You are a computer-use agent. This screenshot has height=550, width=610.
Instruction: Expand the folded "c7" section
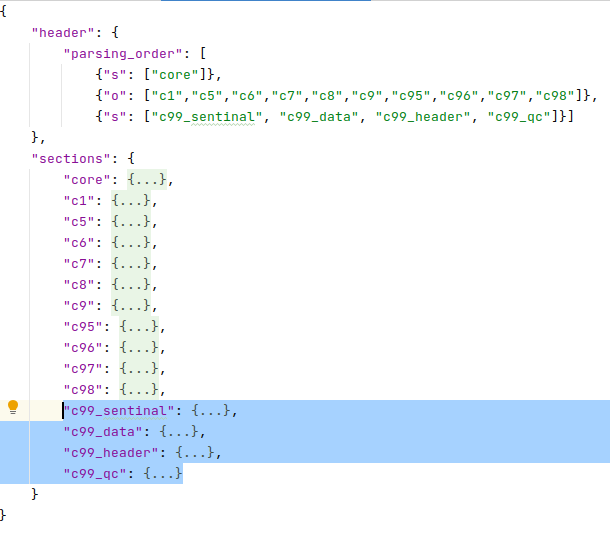click(x=131, y=264)
